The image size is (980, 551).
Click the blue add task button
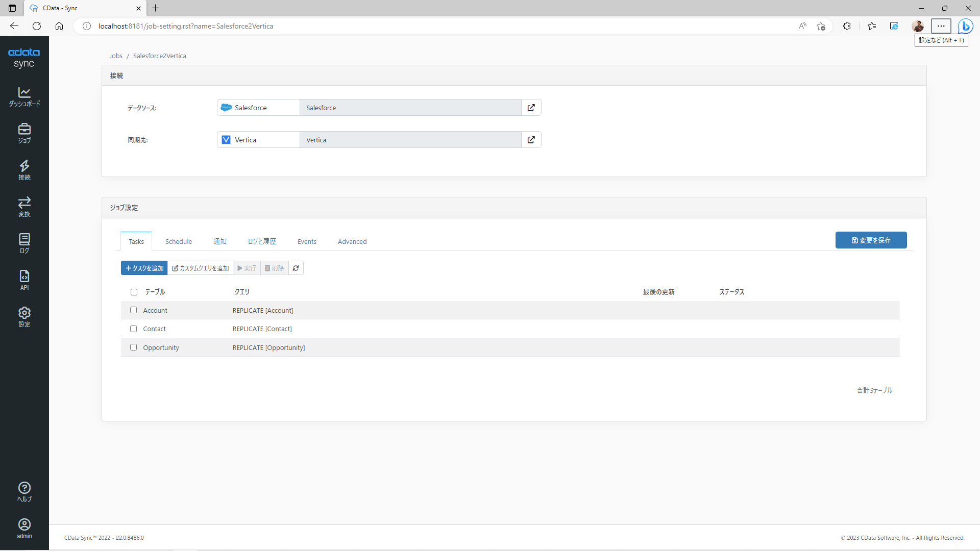pos(144,268)
